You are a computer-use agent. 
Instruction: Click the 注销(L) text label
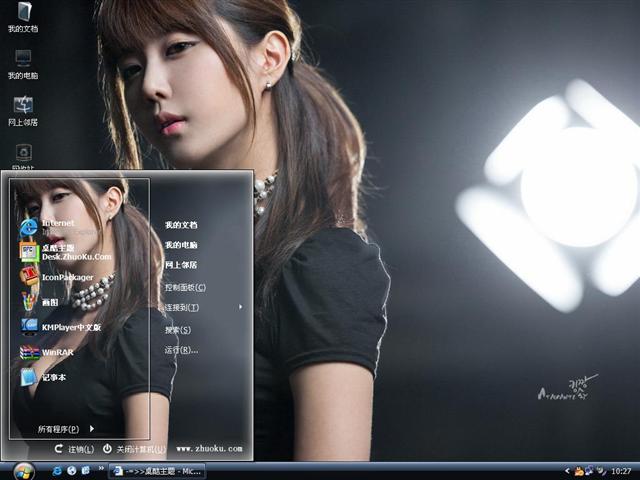[81, 449]
